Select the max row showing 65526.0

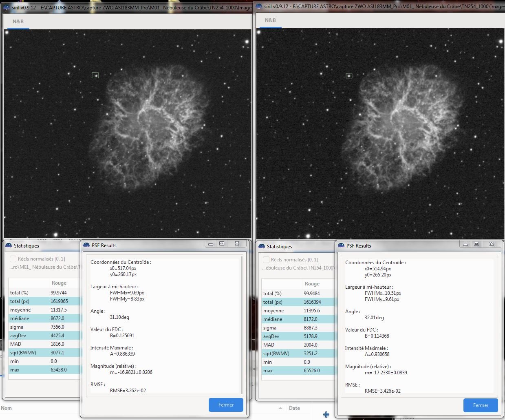pos(298,370)
